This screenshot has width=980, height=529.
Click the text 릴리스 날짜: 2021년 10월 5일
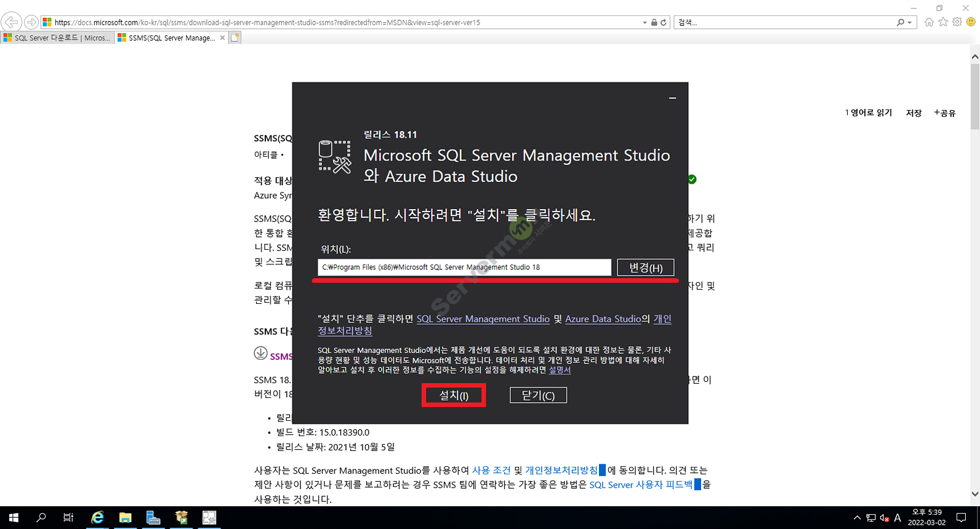[335, 447]
